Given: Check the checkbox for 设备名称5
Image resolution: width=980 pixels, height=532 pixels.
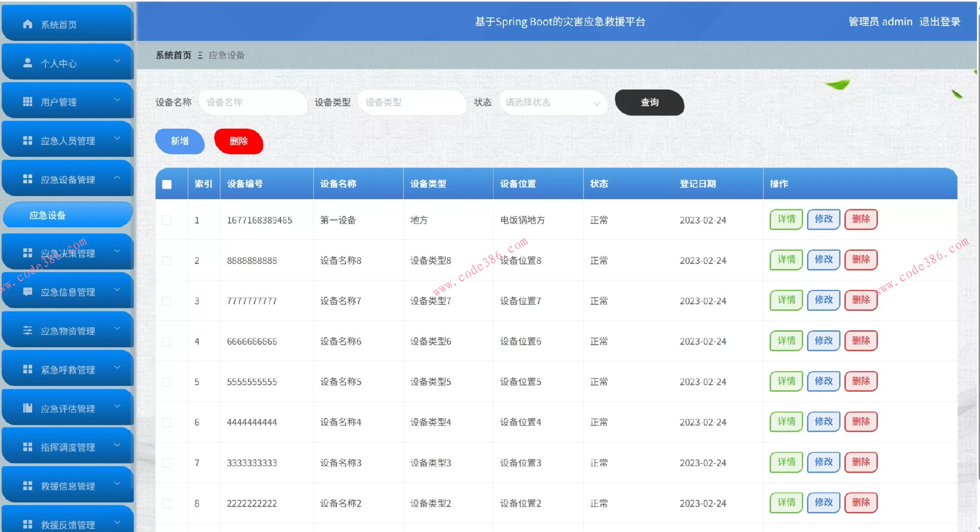Looking at the screenshot, I should point(166,381).
